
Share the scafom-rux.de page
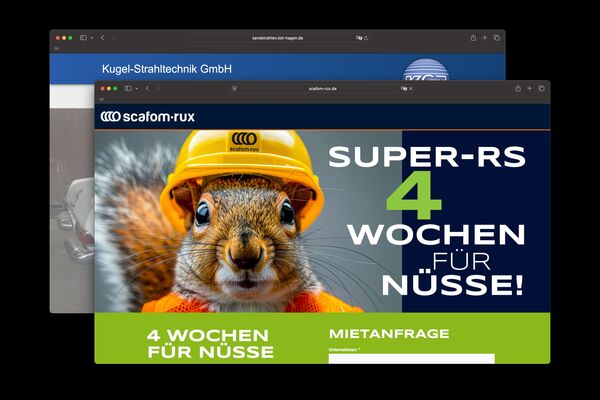coord(518,88)
